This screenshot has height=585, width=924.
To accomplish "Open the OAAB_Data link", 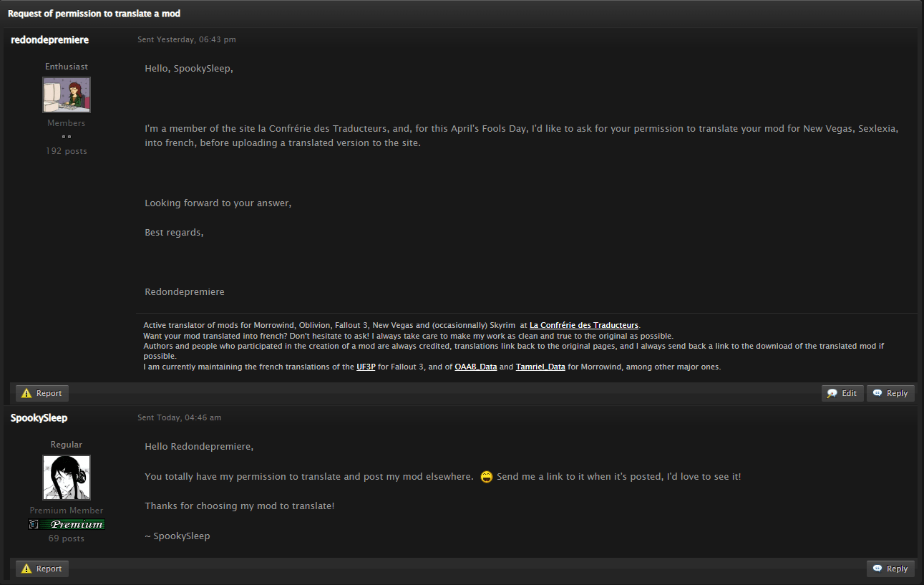I will 476,367.
